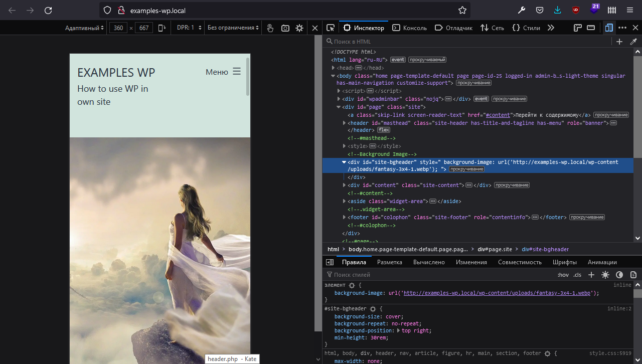Viewport: 642px width, 364px height.
Task: Toggle the .cls classes panel
Action: [577, 275]
